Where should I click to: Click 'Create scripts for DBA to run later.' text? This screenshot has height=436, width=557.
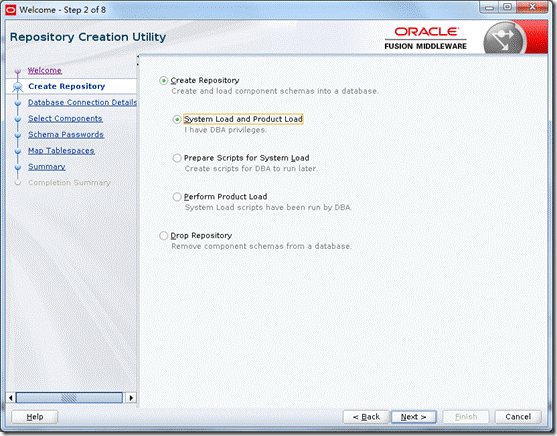251,169
